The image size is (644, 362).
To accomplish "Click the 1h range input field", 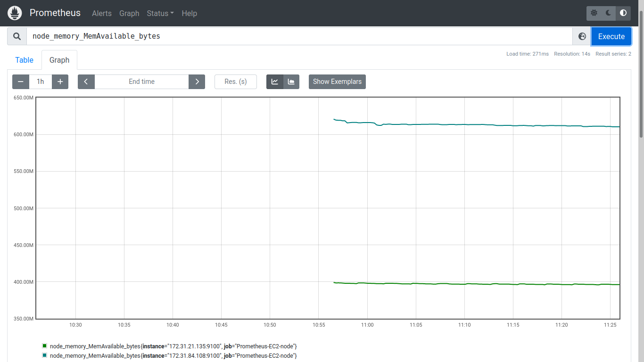I will (x=41, y=82).
